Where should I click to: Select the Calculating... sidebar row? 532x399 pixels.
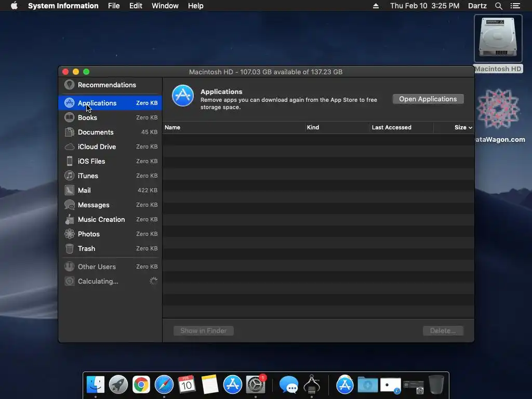coord(110,281)
